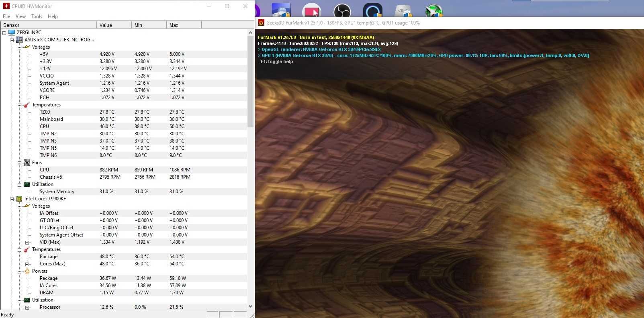Click the 36.67 W Package power value
The image size is (644, 318).
108,278
